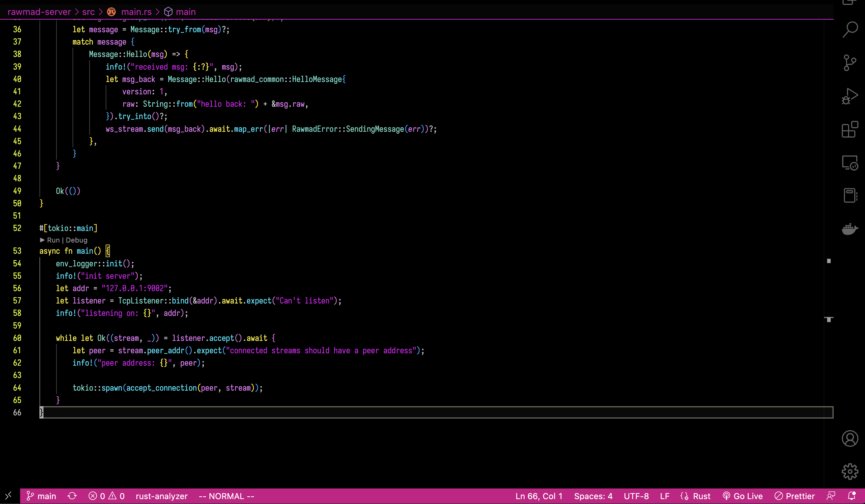
Task: Go to line via Ln 66, Col 1
Action: point(539,496)
